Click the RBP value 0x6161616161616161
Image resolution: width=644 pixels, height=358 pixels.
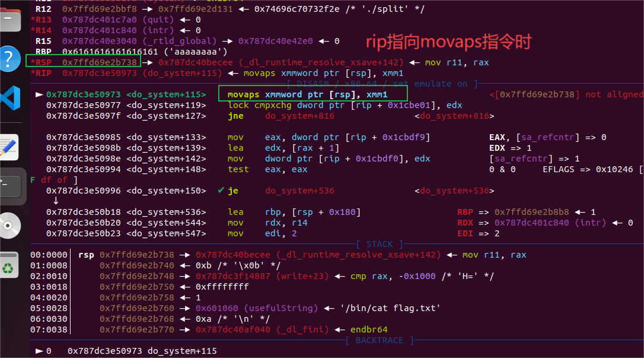(110, 52)
